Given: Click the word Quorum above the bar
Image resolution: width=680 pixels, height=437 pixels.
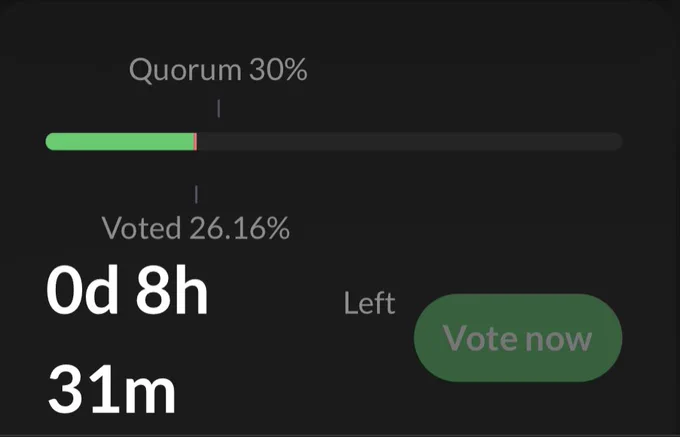Looking at the screenshot, I should point(185,71).
